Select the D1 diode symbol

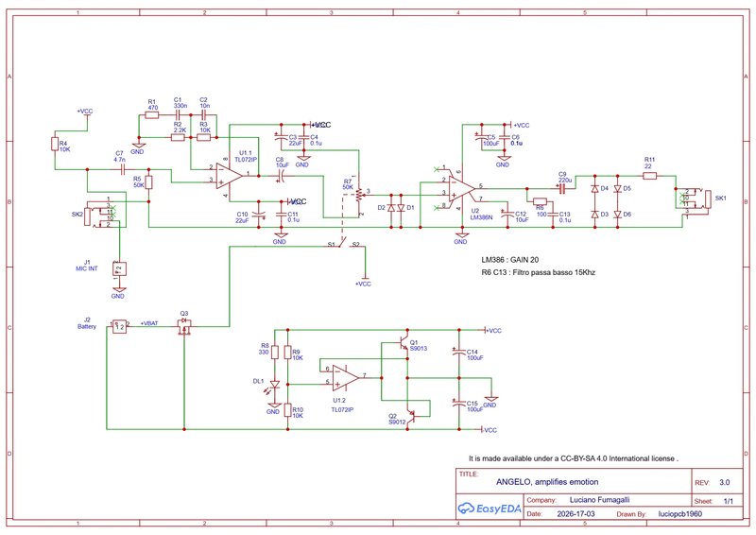401,208
